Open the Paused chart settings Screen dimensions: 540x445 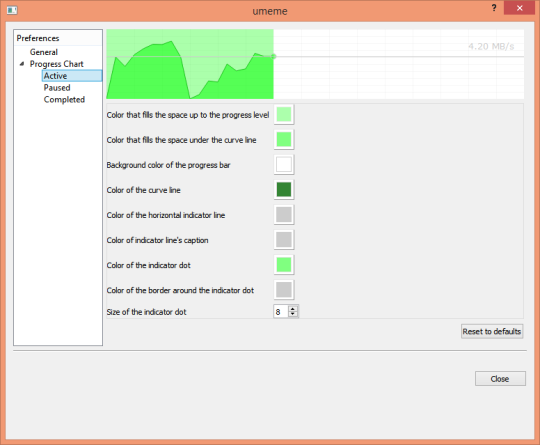point(57,87)
